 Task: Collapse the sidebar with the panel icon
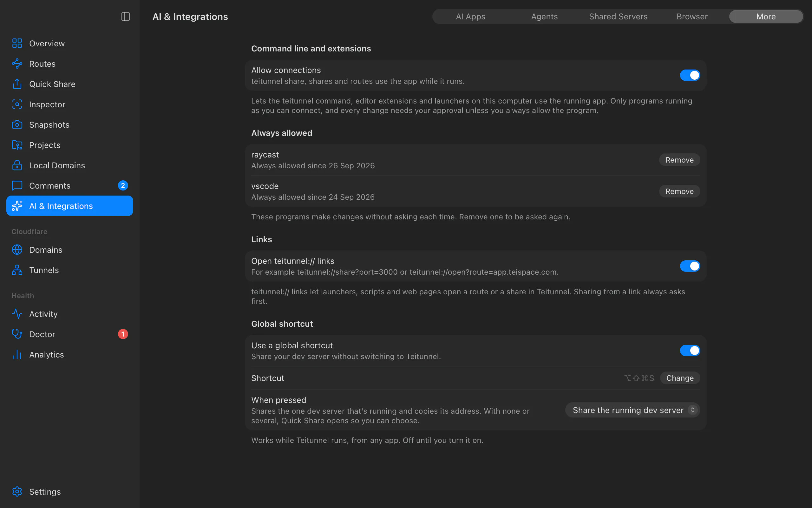[x=126, y=17]
